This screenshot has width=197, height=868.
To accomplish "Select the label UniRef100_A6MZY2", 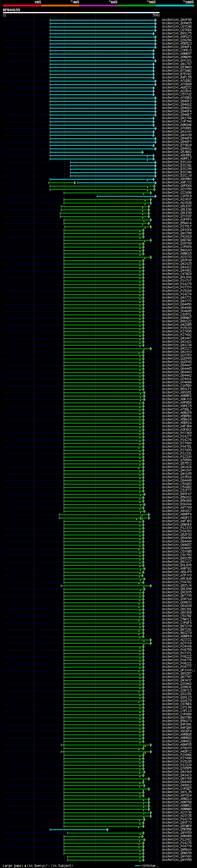I will coord(177,88).
